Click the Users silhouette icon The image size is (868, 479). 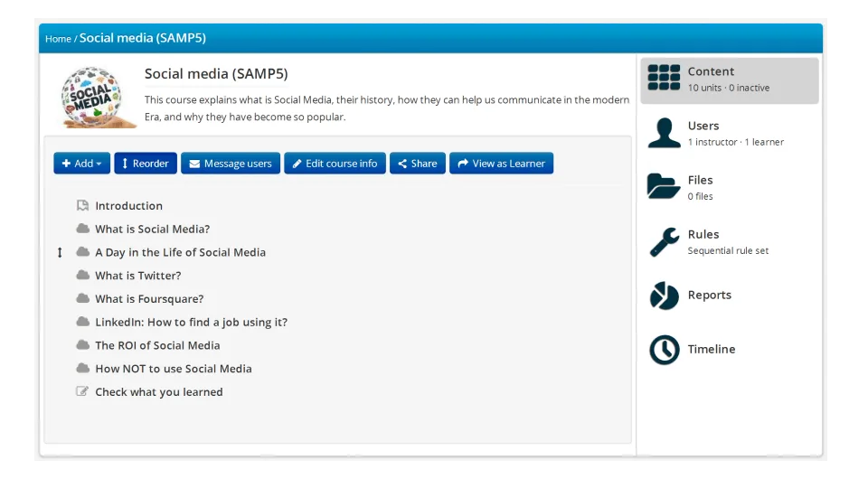coord(664,133)
